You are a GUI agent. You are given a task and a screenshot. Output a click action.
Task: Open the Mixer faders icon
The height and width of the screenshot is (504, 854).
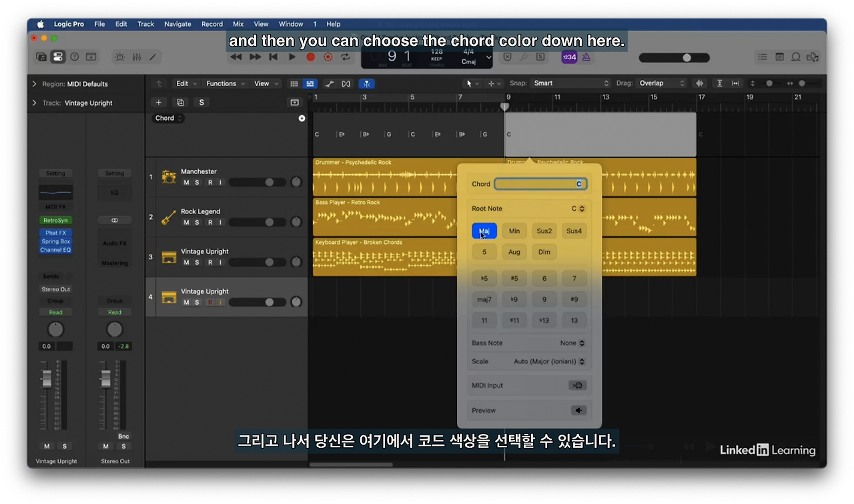(137, 57)
